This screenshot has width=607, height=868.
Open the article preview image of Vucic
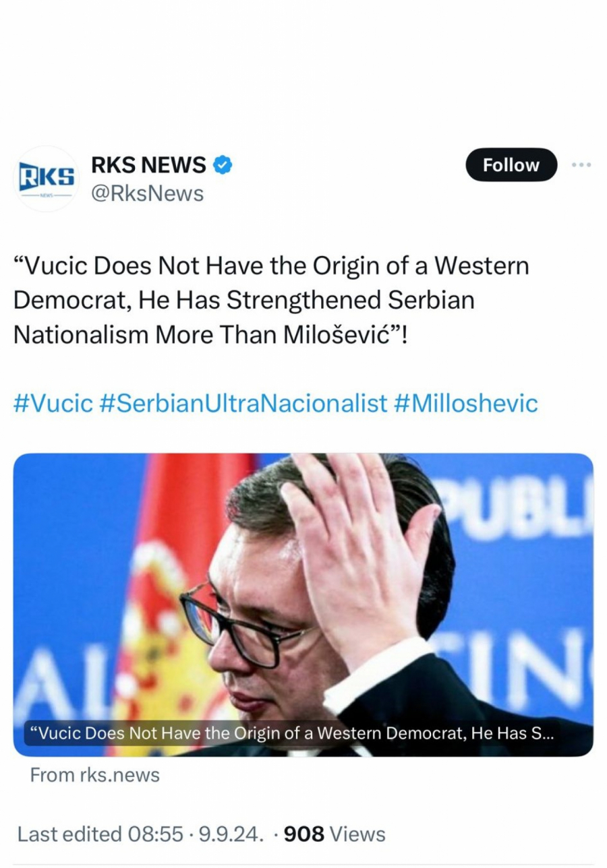point(303,586)
